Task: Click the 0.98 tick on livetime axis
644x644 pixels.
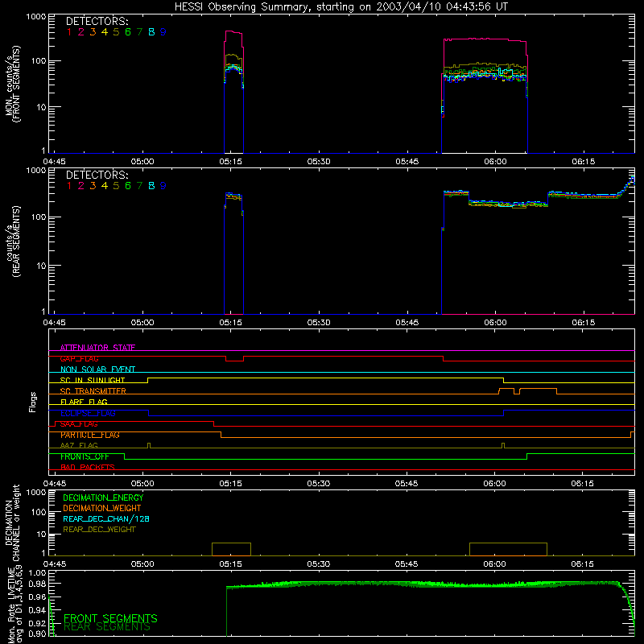Action: (38, 584)
